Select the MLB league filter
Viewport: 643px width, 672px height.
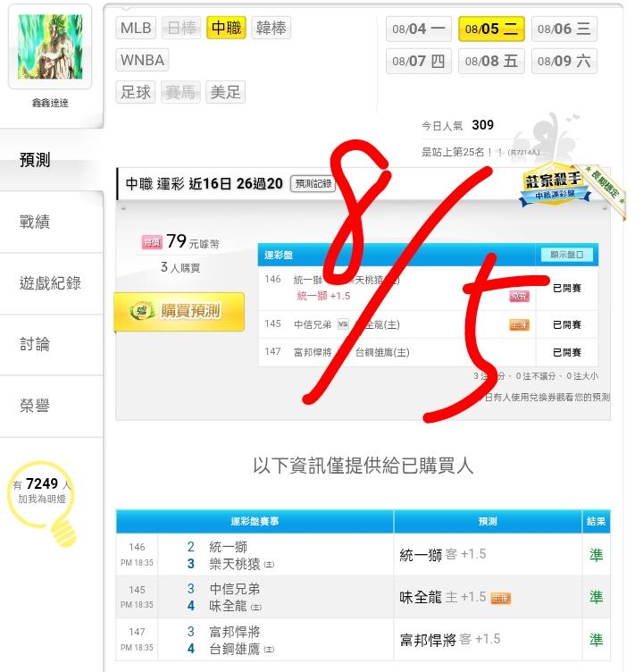tap(136, 28)
